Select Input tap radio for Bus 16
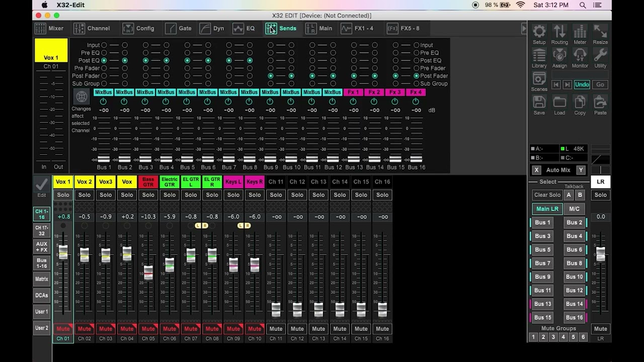Viewport: 644px width, 362px height. point(417,45)
